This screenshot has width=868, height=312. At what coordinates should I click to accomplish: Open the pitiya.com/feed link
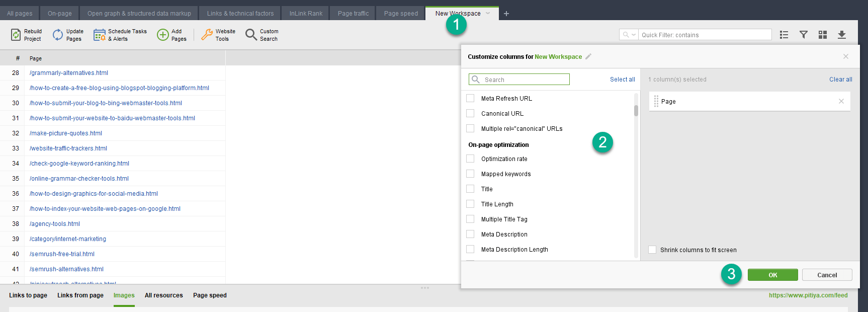coord(808,295)
